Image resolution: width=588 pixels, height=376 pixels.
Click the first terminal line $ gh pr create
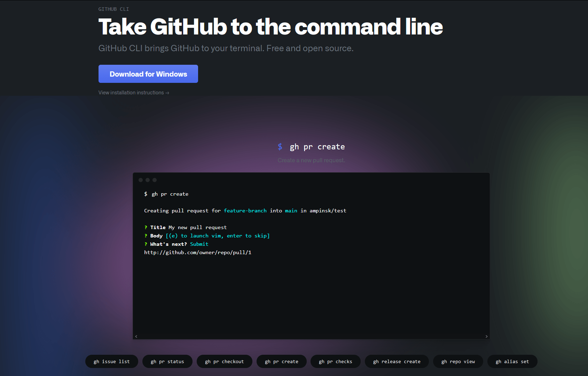click(166, 194)
